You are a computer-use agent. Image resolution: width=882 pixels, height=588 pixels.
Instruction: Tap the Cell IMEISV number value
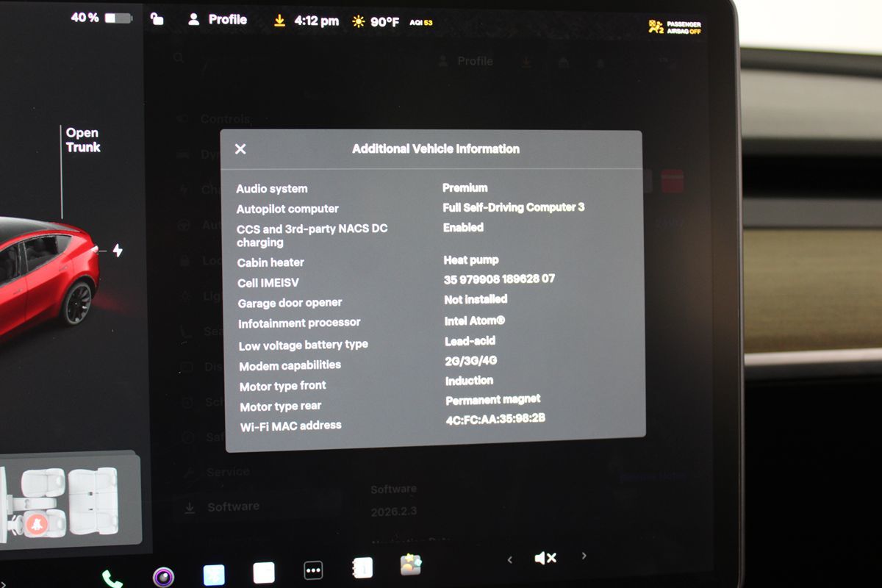click(x=500, y=279)
